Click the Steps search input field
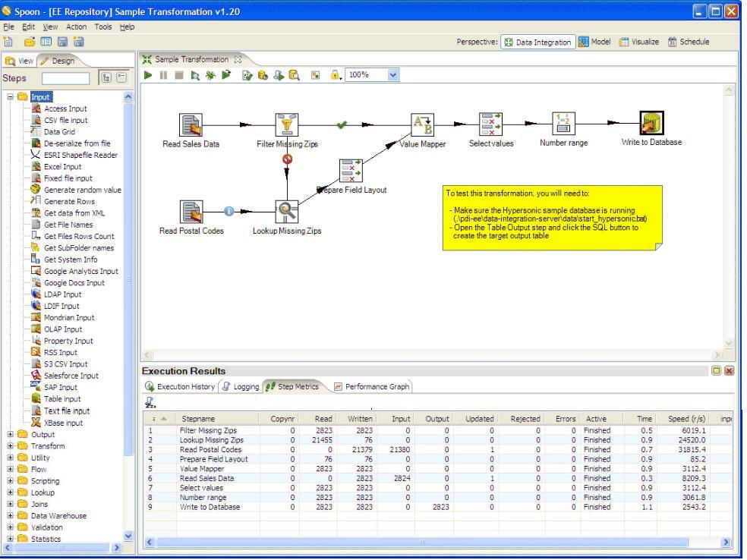 (65, 78)
